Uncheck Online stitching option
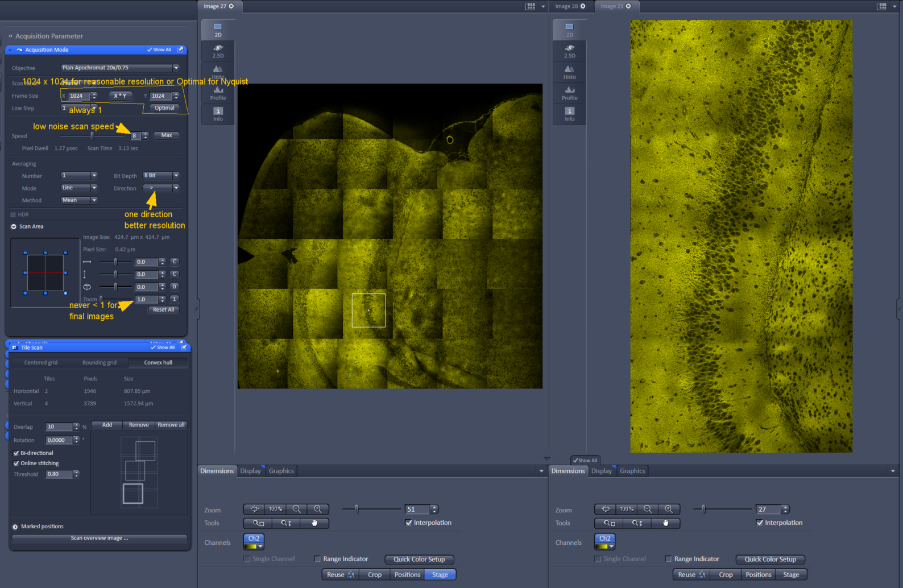Screen dimensions: 903x588 [16, 463]
